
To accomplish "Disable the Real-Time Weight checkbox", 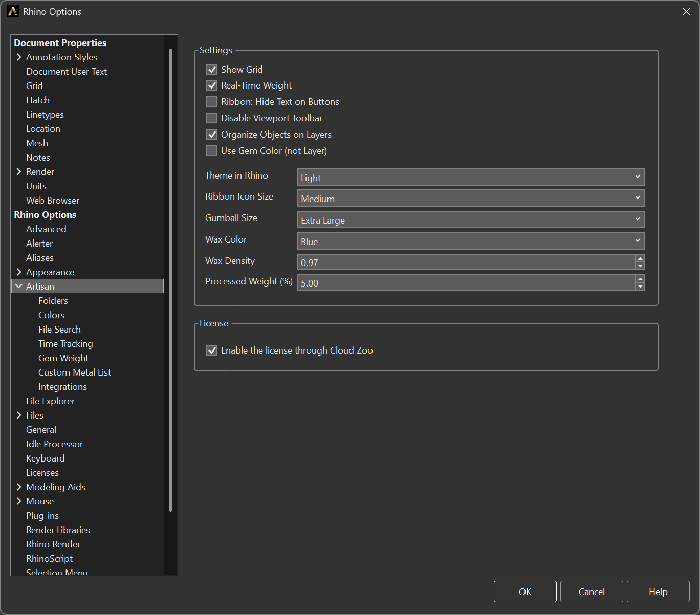I will click(x=212, y=85).
